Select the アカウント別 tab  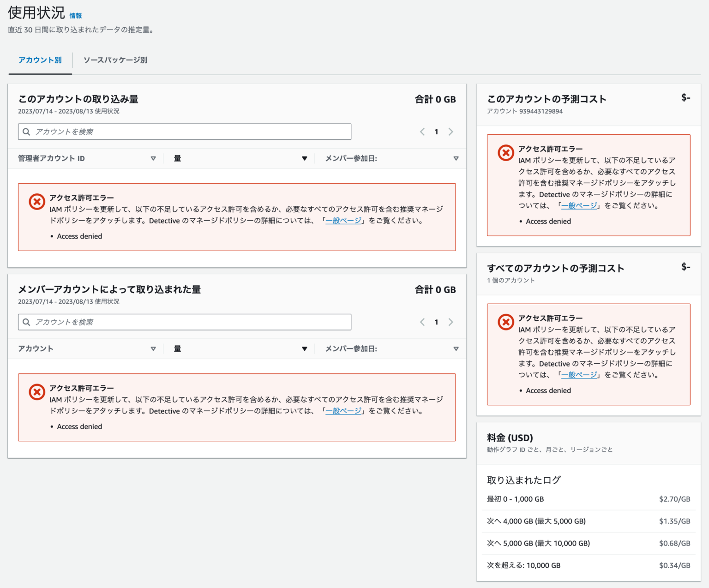(x=40, y=60)
